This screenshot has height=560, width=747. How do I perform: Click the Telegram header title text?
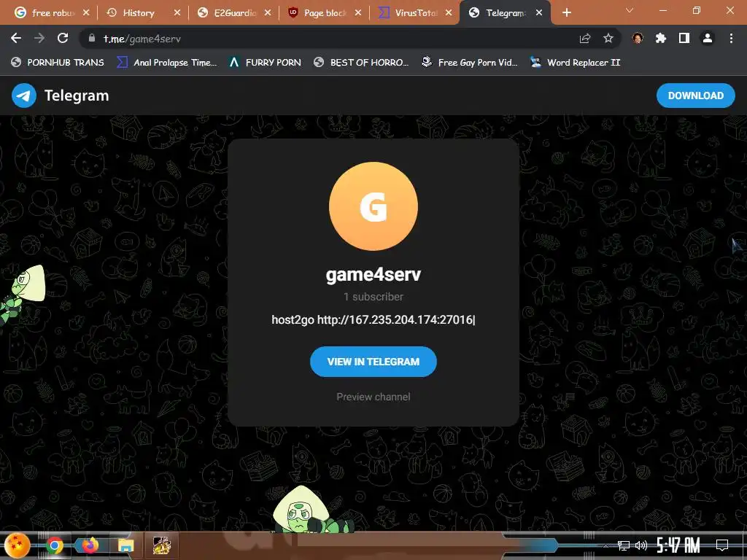pyautogui.click(x=77, y=96)
